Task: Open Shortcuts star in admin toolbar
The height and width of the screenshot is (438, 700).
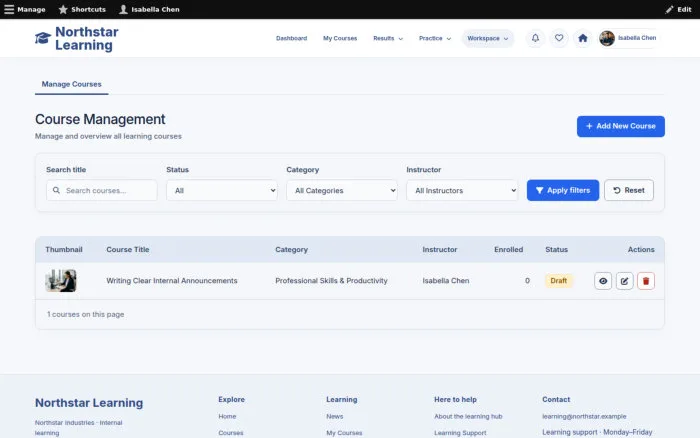Action: (82, 9)
